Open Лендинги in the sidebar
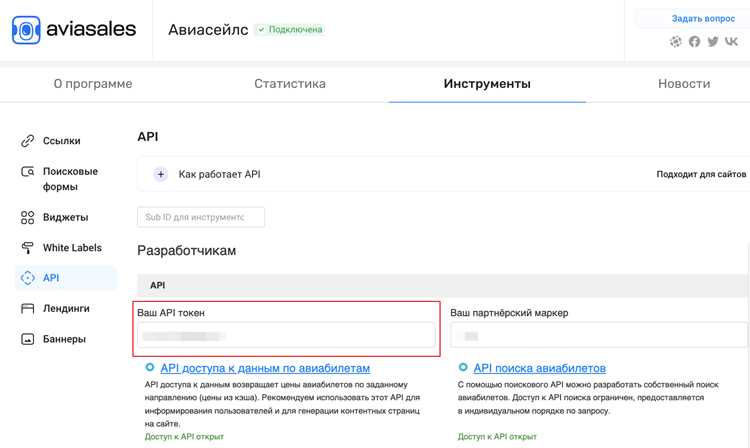Viewport: 750px width, 448px height. [66, 309]
